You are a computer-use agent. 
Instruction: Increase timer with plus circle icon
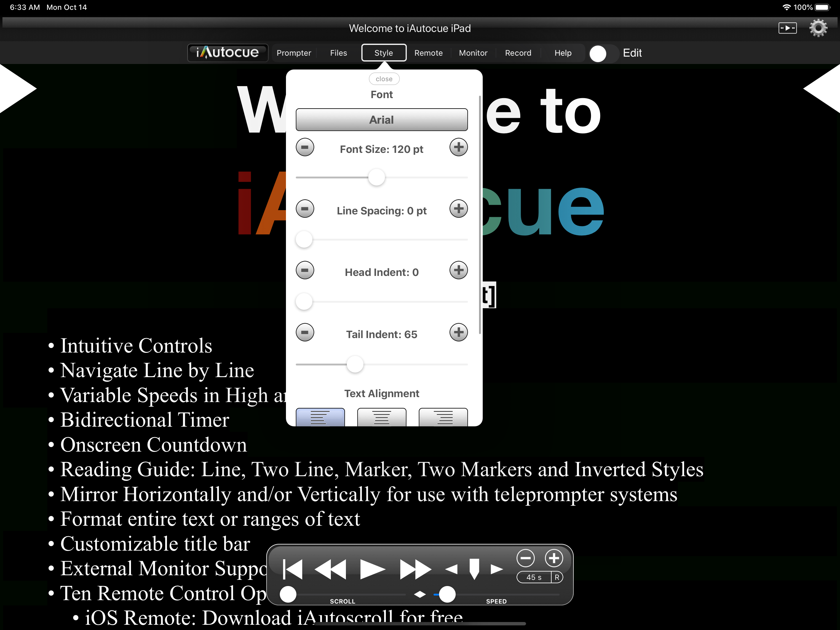554,558
